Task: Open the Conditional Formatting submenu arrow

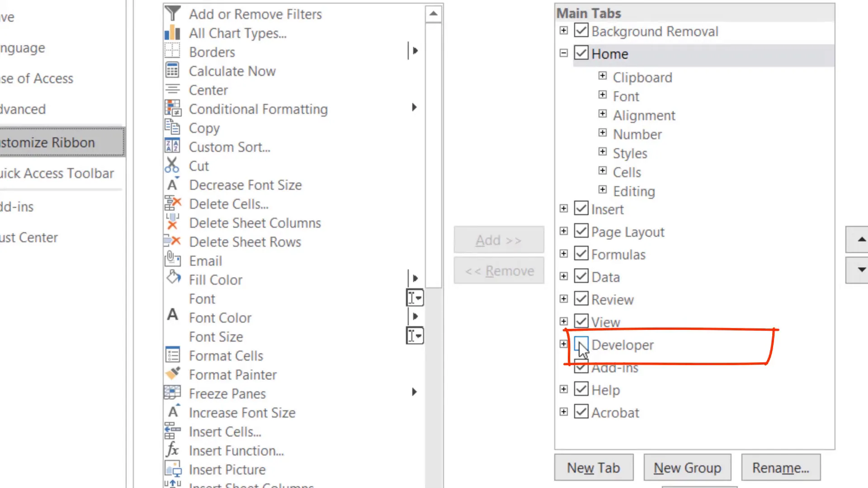Action: pos(414,108)
